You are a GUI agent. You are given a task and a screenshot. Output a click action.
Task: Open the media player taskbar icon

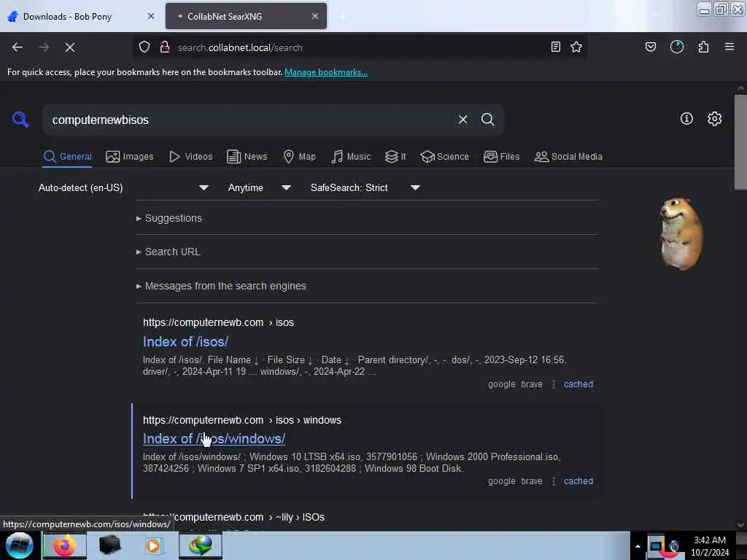[x=154, y=545]
